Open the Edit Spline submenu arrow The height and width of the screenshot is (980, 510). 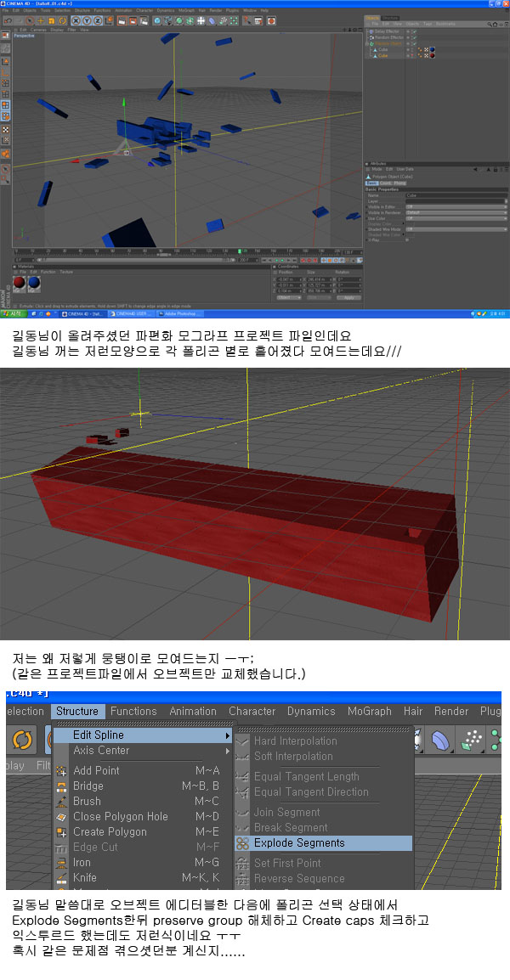pos(228,735)
